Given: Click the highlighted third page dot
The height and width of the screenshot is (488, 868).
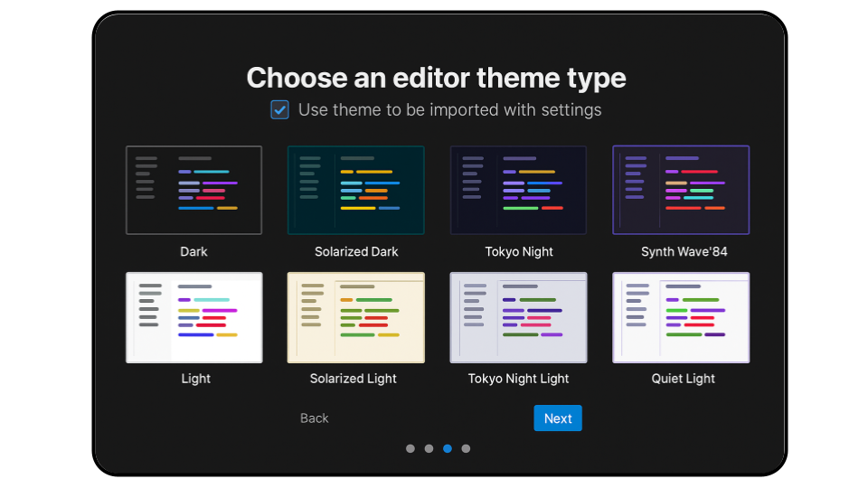Looking at the screenshot, I should 448,448.
